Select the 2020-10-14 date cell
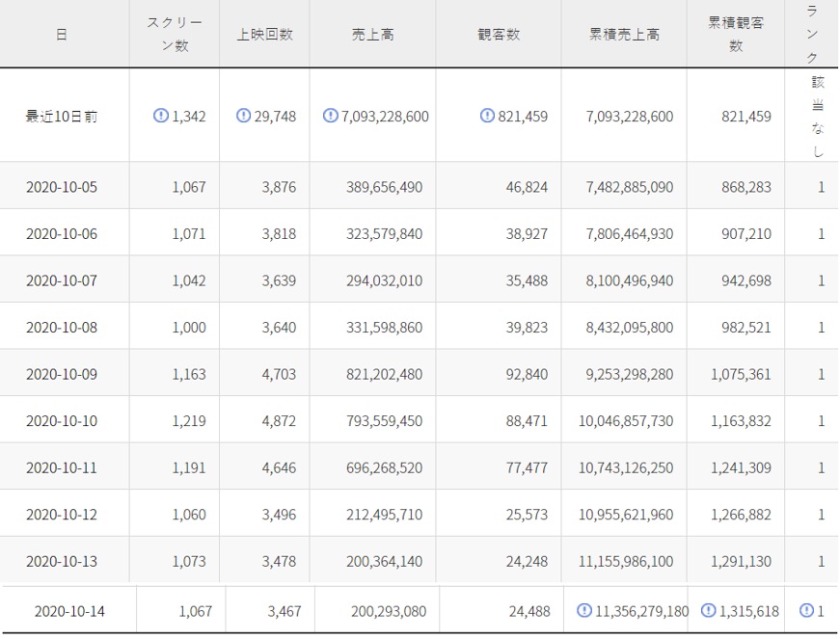 coord(69,611)
